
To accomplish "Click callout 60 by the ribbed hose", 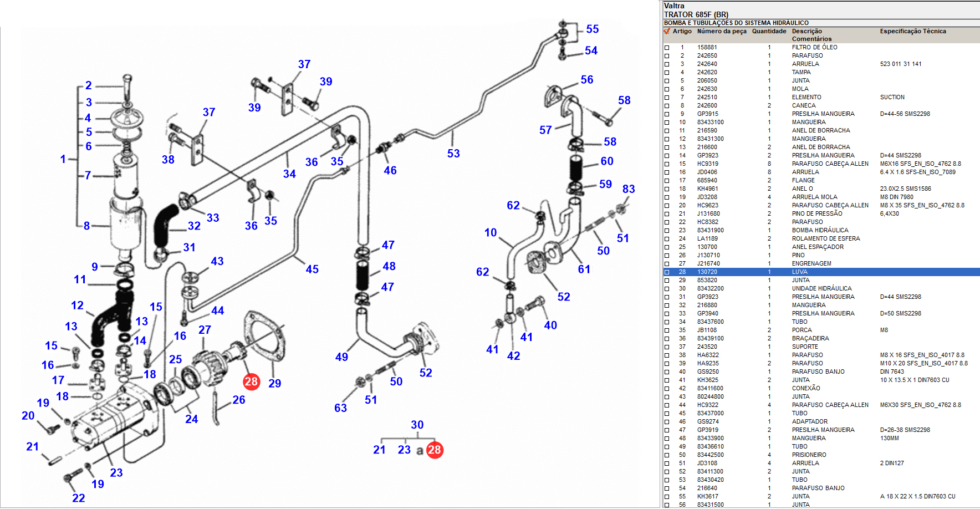I will coord(607,161).
